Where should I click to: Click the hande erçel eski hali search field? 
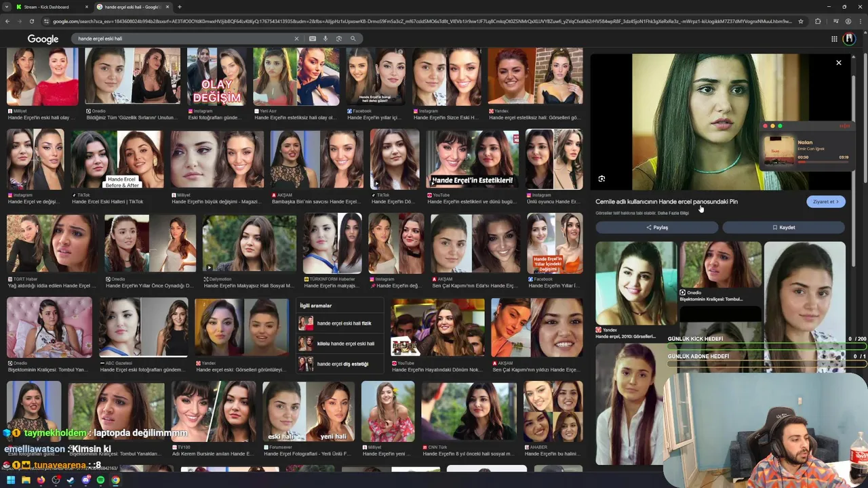pos(183,39)
